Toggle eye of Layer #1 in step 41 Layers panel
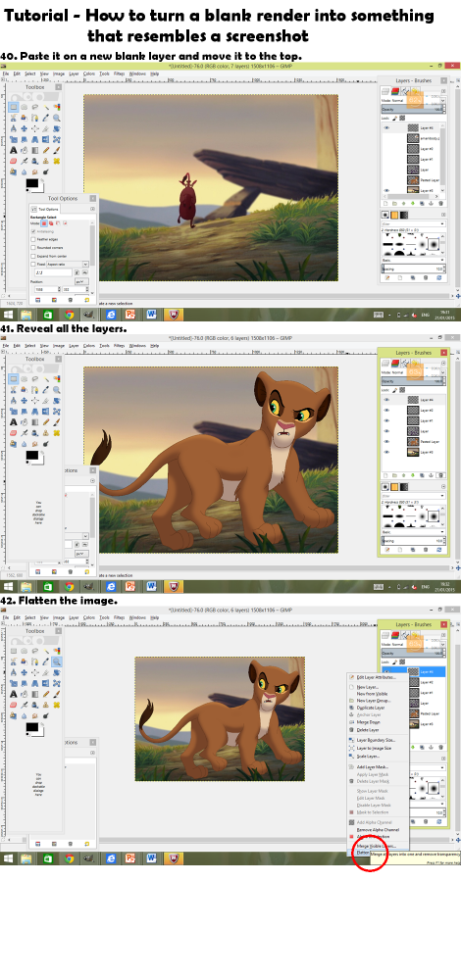 click(386, 420)
